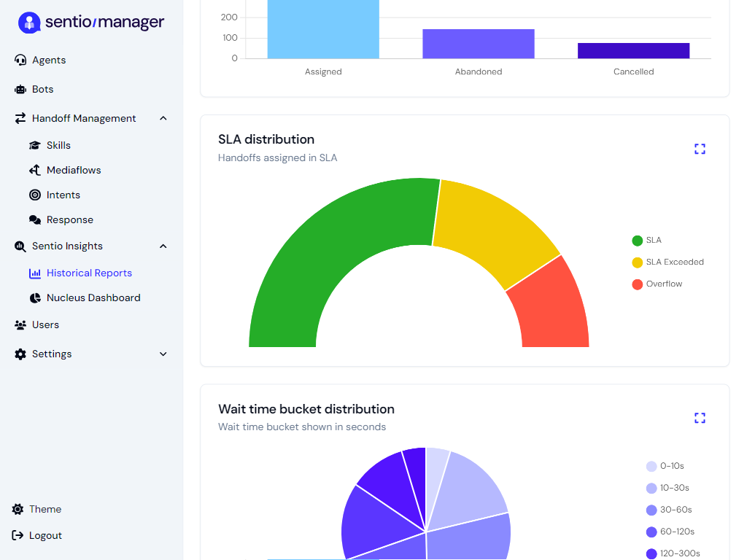This screenshot has width=747, height=560.
Task: Click the Theme option
Action: coord(45,509)
